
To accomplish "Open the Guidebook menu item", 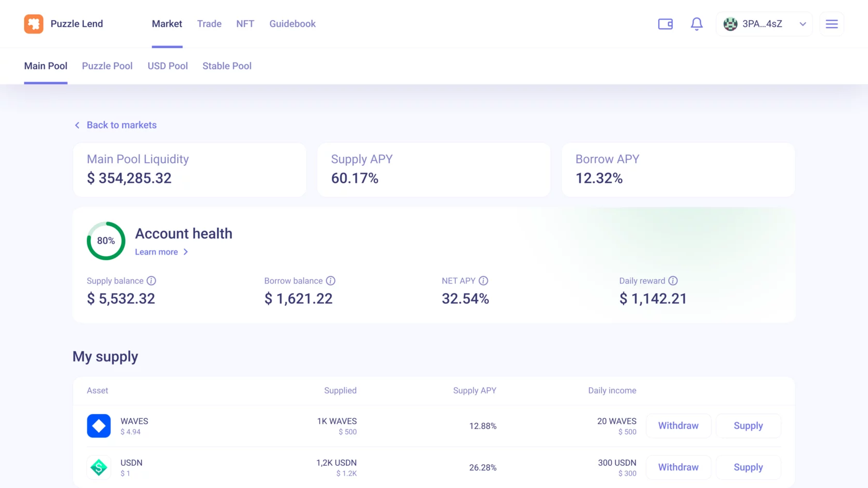I will [x=292, y=24].
